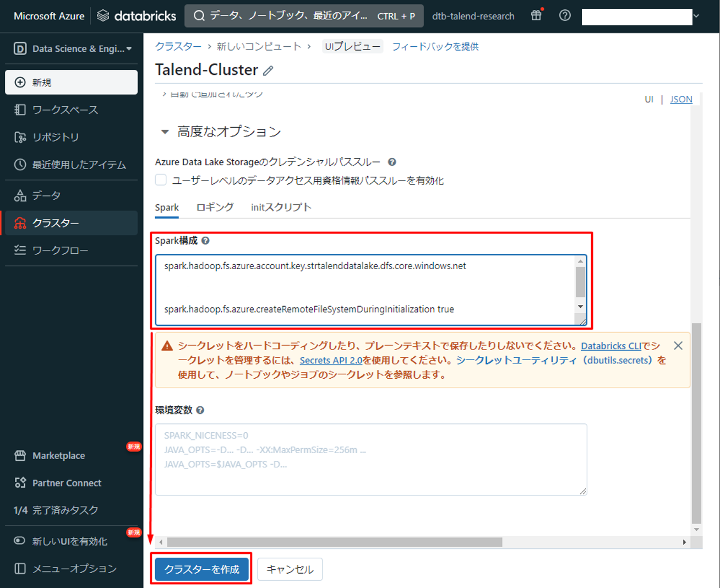Click the Marketplace store icon
This screenshot has width=720, height=588.
coord(20,455)
